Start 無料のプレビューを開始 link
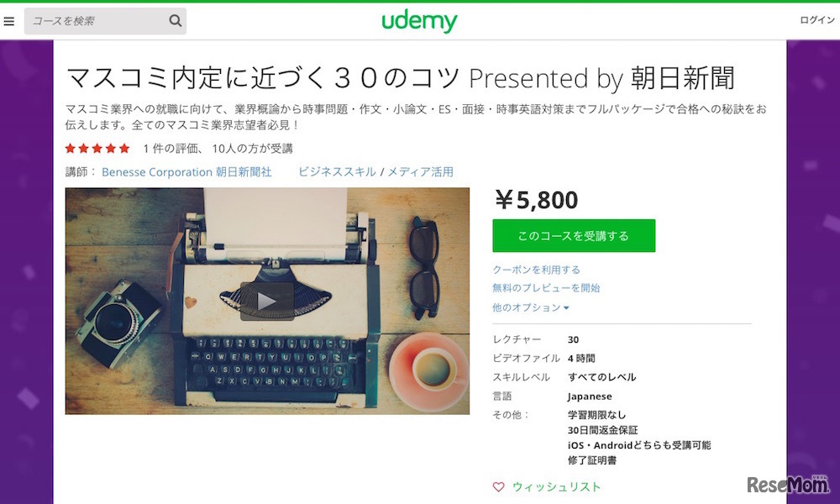This screenshot has width=840, height=504. point(546,288)
